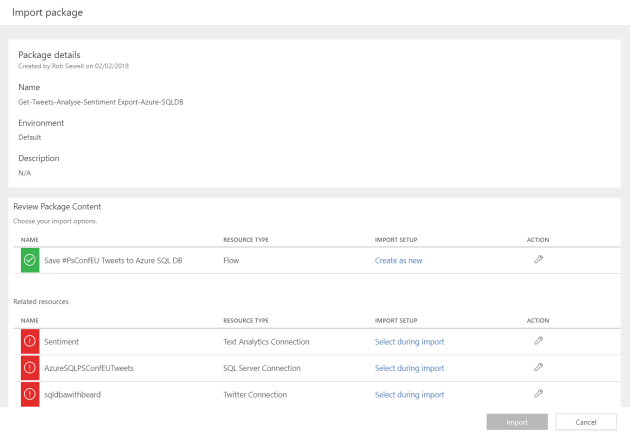630x435 pixels.
Task: Click the red warning icon beside sqldbawithbeard
Action: click(29, 394)
